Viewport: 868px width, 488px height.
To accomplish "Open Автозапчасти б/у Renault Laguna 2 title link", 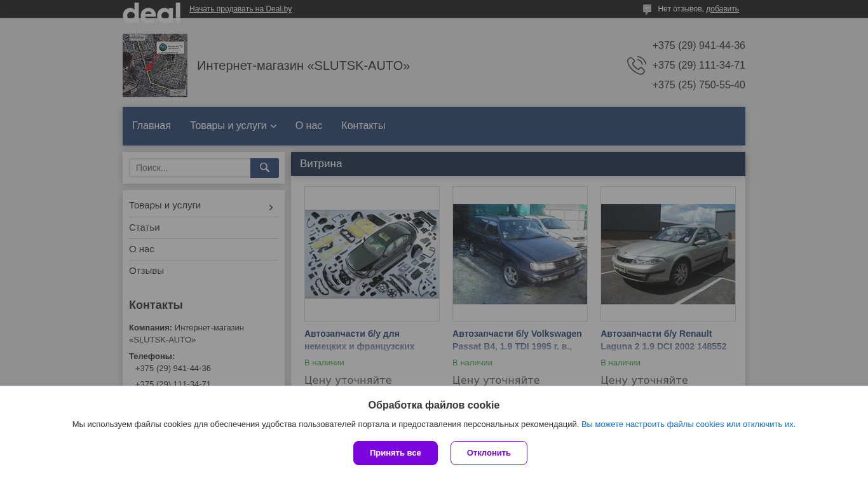I will (663, 340).
